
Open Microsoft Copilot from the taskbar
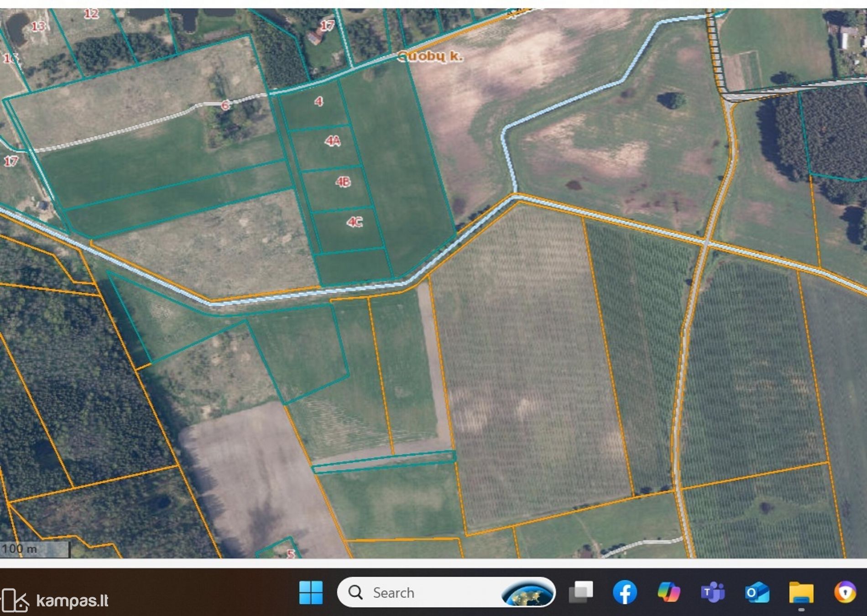pos(669,592)
